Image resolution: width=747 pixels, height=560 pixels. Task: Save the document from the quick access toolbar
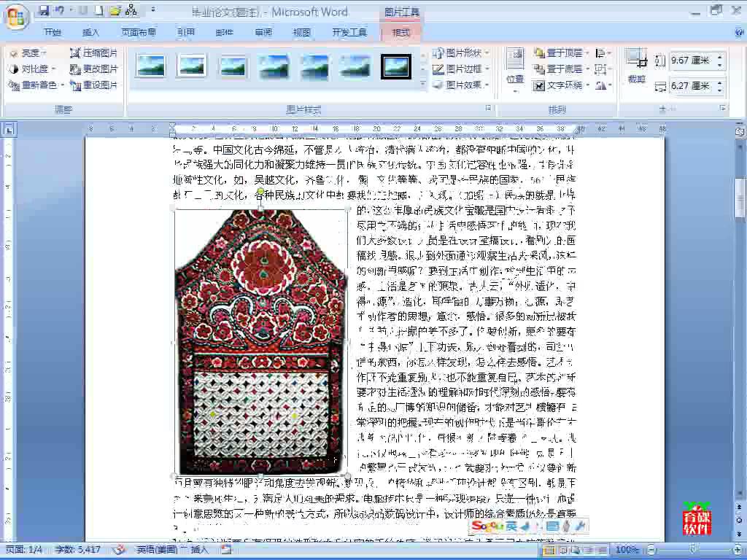[x=44, y=10]
